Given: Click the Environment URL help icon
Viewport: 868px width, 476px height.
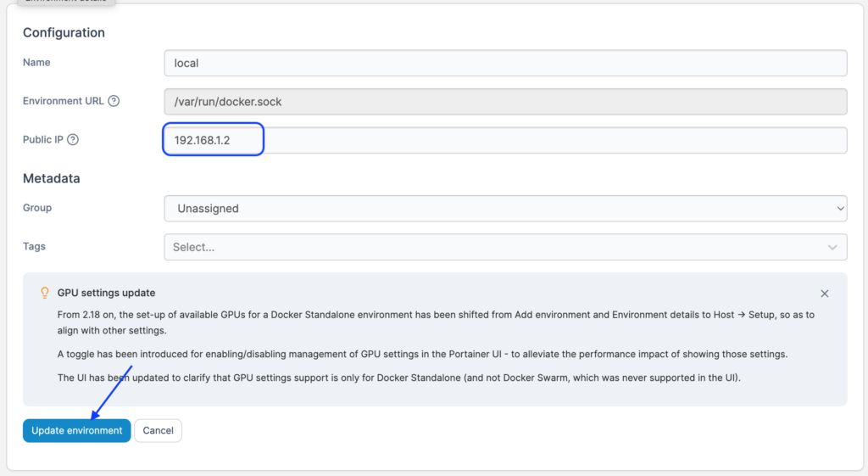Looking at the screenshot, I should (x=114, y=101).
